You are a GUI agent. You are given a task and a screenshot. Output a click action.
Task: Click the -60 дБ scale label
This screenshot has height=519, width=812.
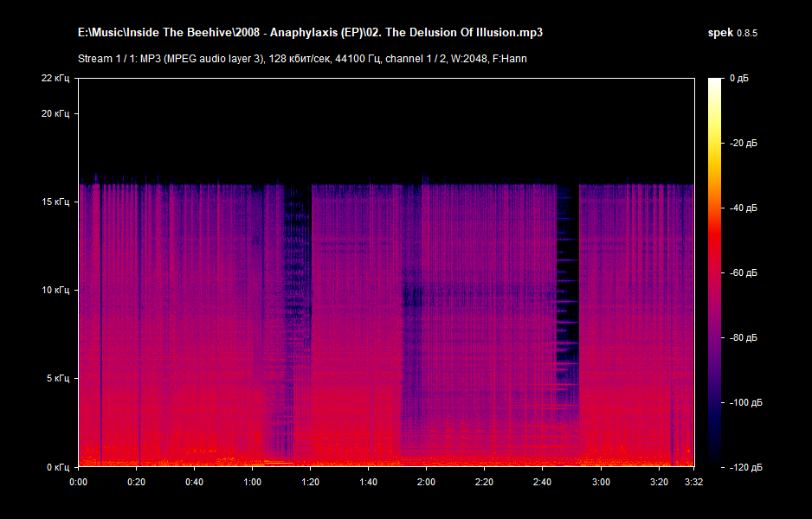(x=742, y=272)
